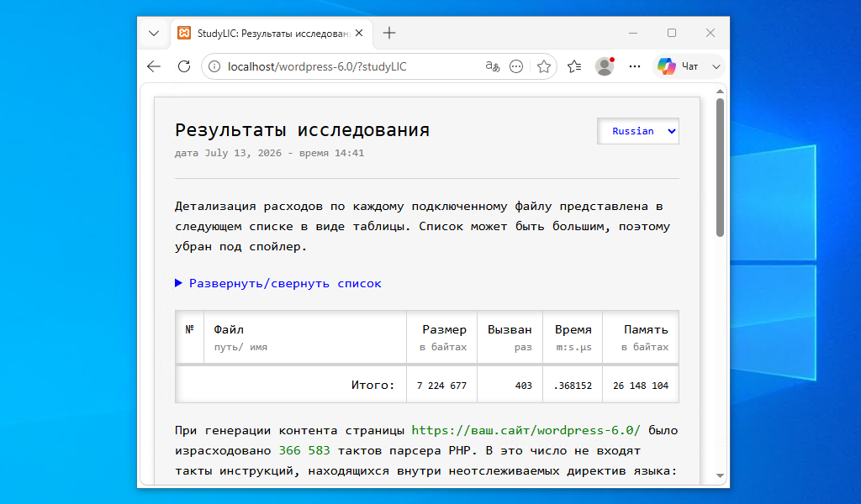Open the translate page option

click(x=493, y=66)
